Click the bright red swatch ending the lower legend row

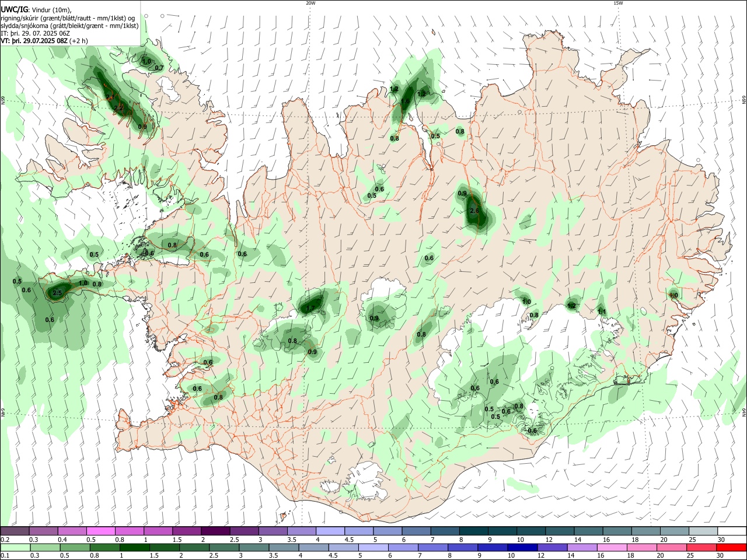click(x=731, y=547)
